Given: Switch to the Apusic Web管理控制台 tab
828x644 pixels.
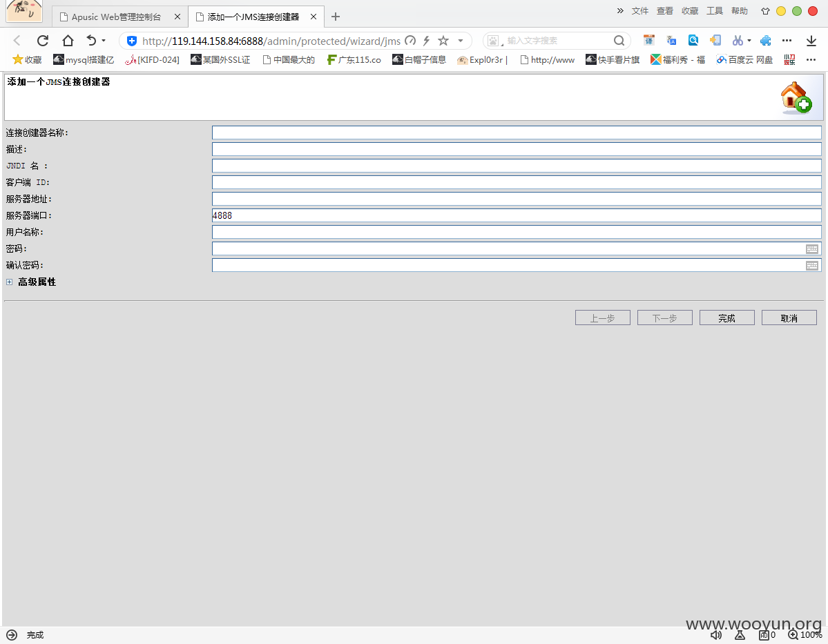Looking at the screenshot, I should (x=116, y=17).
